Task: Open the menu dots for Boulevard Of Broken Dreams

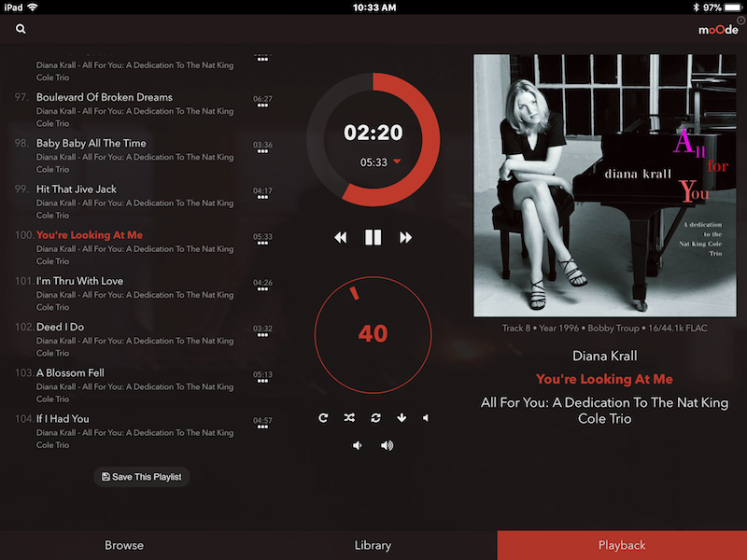Action: tap(262, 105)
